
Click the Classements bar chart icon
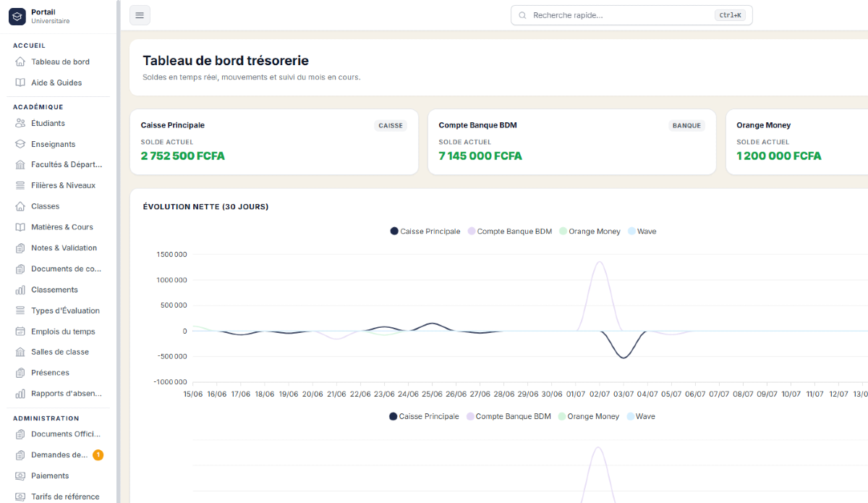click(x=20, y=289)
